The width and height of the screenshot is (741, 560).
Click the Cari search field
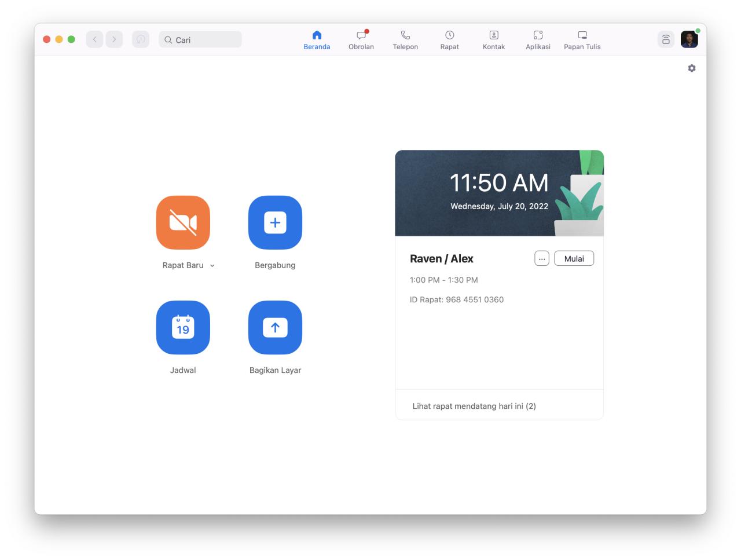point(200,40)
